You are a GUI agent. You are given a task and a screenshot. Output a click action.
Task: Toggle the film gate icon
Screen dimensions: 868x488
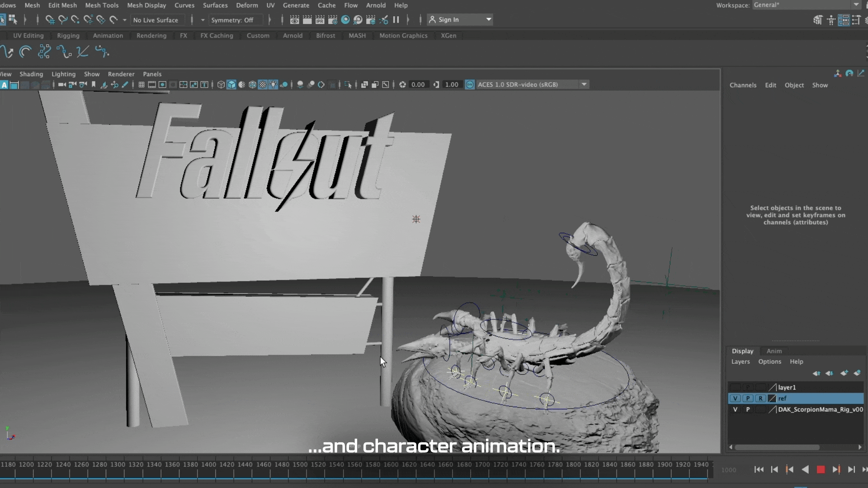152,84
